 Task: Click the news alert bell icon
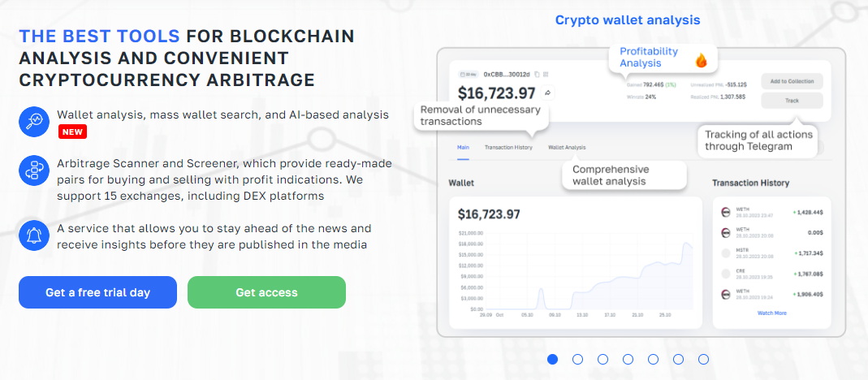point(34,235)
